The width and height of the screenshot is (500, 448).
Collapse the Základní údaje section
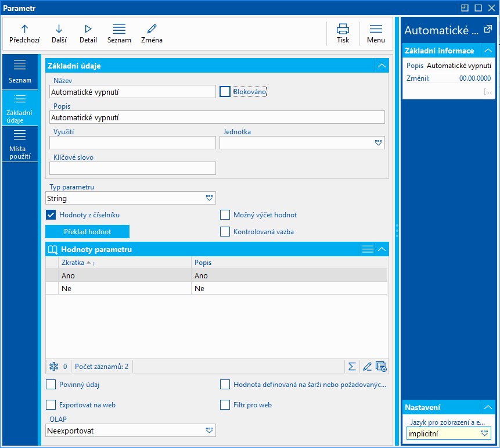(382, 66)
